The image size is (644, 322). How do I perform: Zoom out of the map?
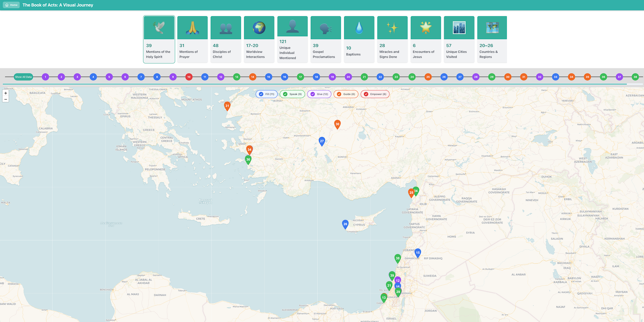click(6, 99)
